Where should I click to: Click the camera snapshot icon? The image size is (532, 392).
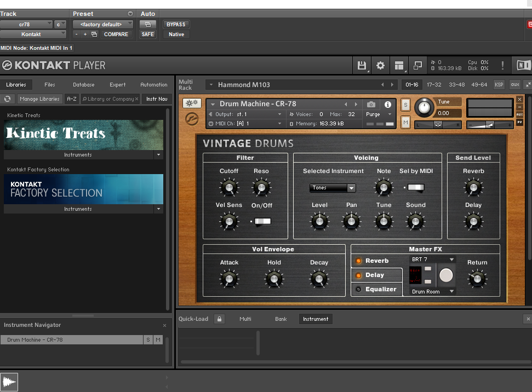(x=371, y=104)
